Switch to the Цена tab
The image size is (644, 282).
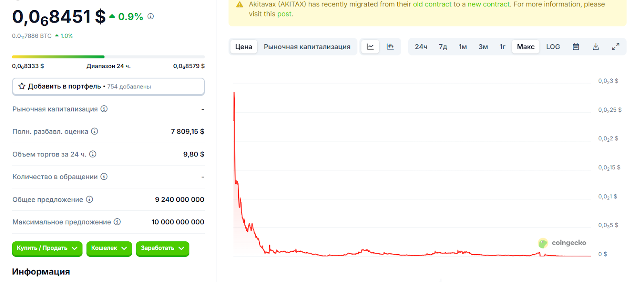(244, 47)
